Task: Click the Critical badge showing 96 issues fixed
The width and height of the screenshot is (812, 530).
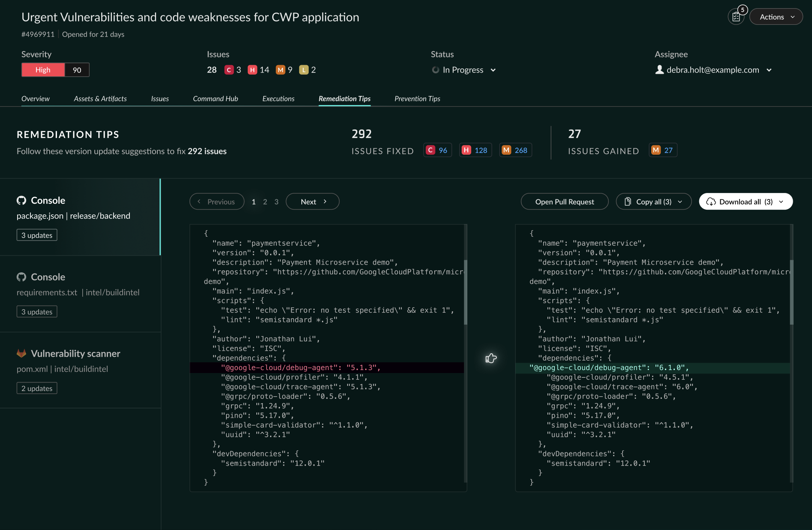Action: click(x=437, y=150)
